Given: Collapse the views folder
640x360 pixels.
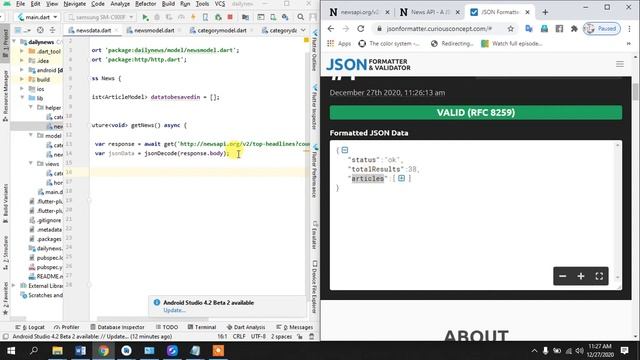Looking at the screenshot, I should tap(31, 164).
